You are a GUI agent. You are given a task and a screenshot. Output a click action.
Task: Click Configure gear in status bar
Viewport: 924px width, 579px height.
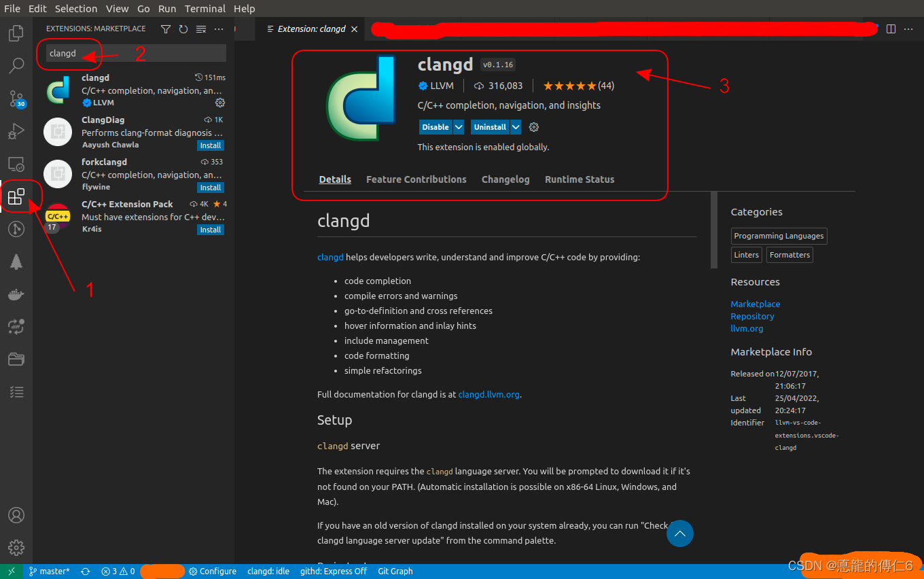click(213, 572)
